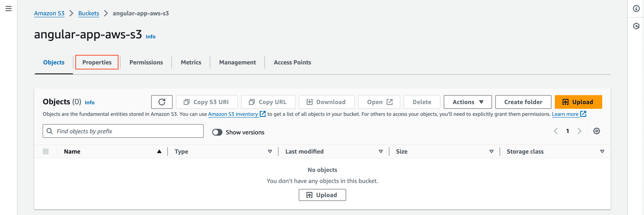
Task: Go to next page arrow in pagination
Action: click(579, 131)
